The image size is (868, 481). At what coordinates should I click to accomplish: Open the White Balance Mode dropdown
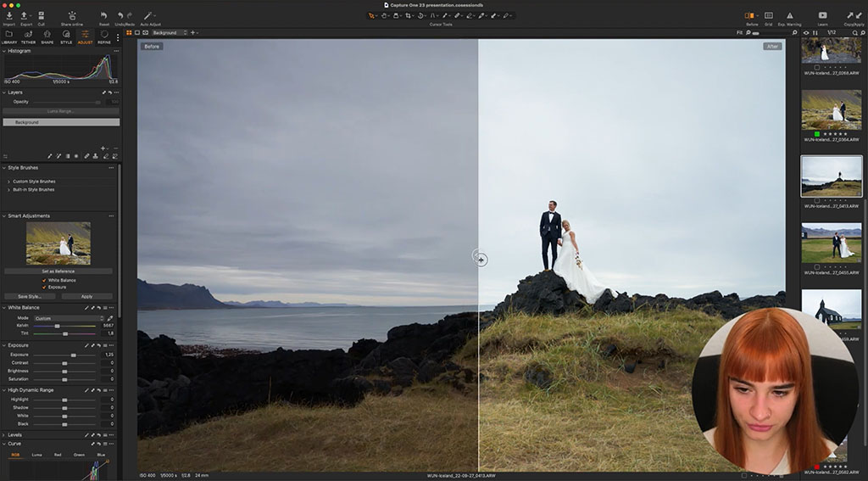tap(68, 318)
